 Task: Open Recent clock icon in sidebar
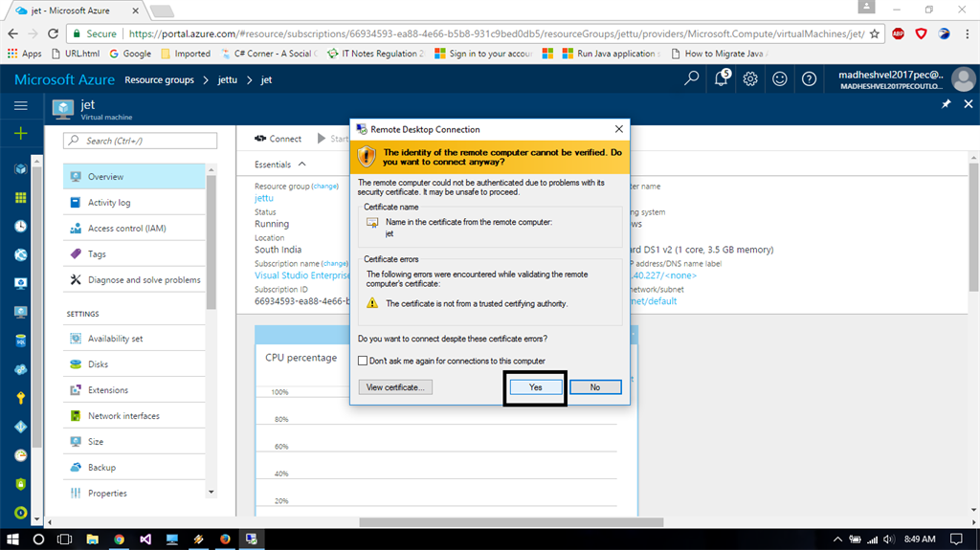(x=21, y=227)
